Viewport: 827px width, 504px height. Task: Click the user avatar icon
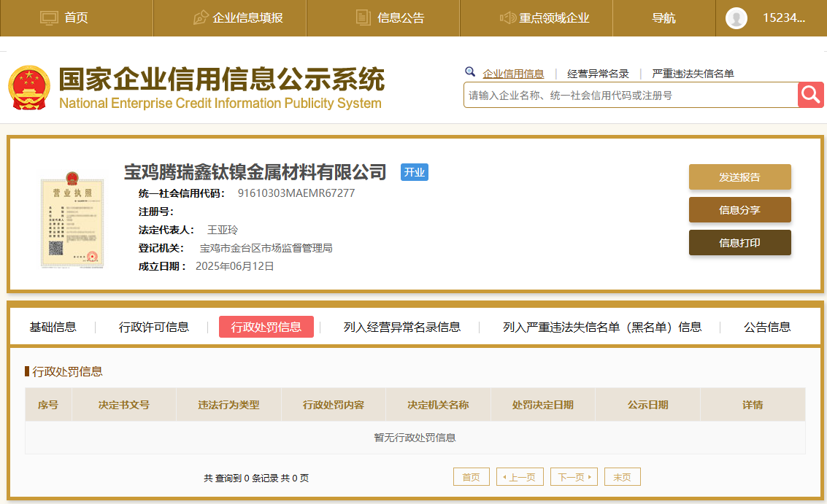736,18
